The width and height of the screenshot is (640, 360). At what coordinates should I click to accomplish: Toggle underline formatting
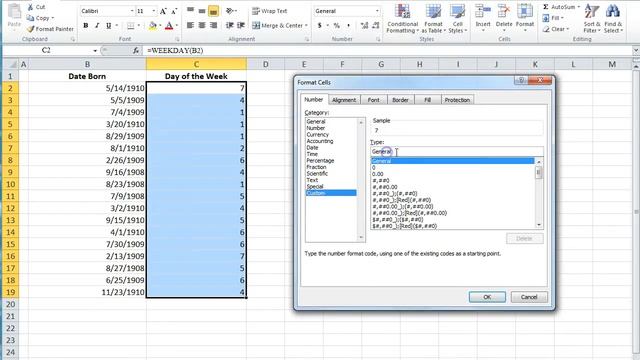click(x=109, y=25)
